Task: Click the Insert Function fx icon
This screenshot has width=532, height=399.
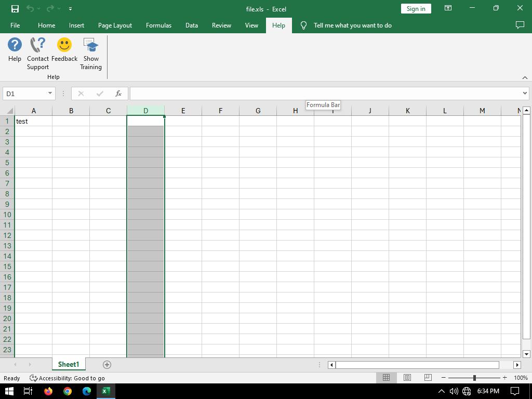Action: click(118, 94)
